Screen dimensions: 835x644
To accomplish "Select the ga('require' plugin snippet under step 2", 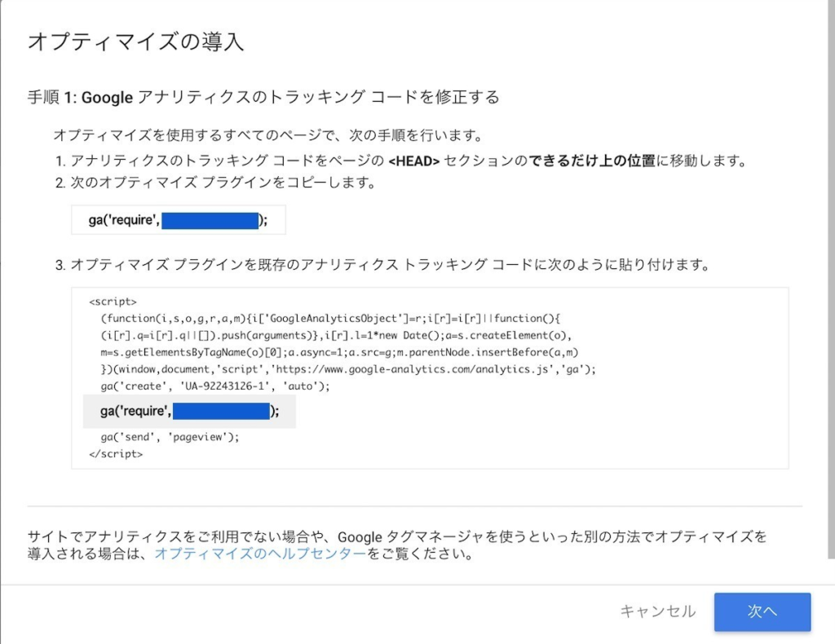I will [179, 220].
